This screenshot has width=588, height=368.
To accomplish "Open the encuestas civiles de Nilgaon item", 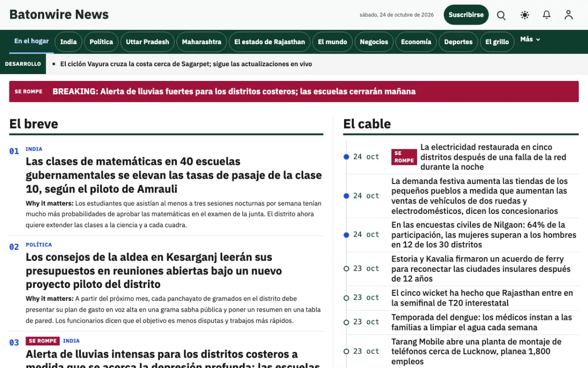I will pyautogui.click(x=484, y=235).
